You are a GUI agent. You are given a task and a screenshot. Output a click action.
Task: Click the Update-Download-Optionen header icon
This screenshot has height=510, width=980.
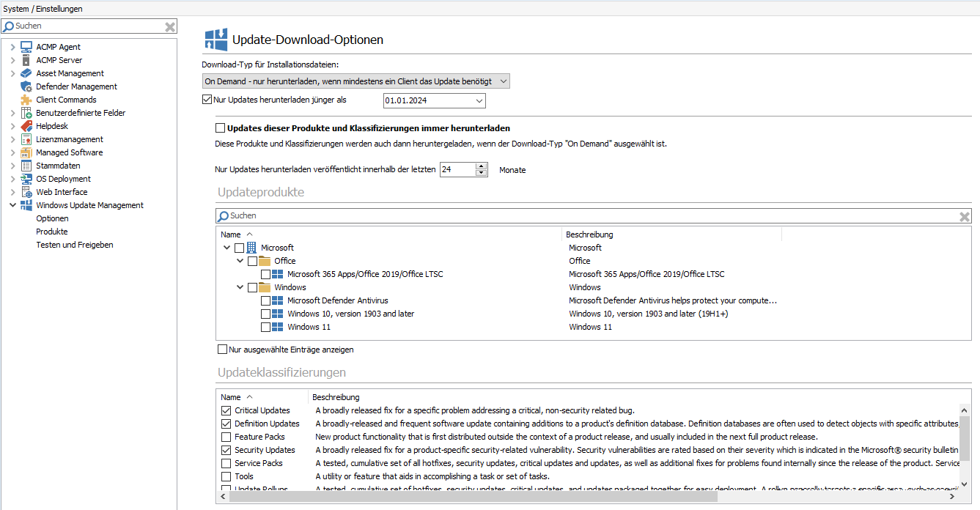[215, 37]
